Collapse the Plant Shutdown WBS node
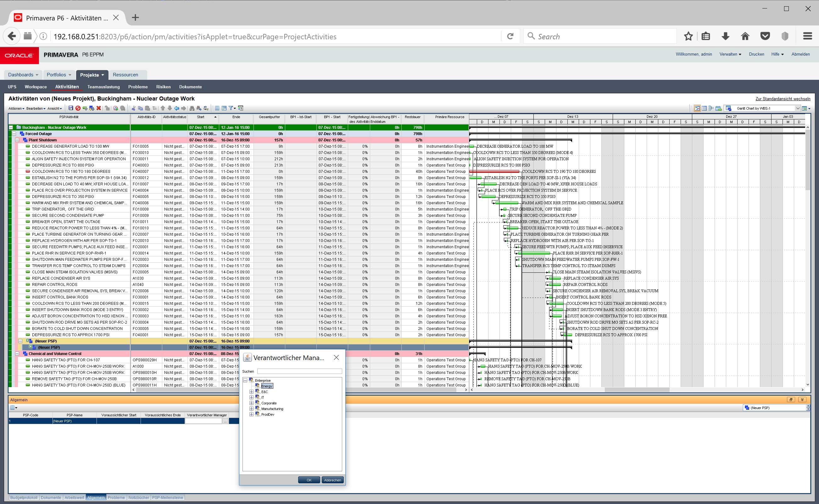The width and height of the screenshot is (819, 504). tap(17, 140)
